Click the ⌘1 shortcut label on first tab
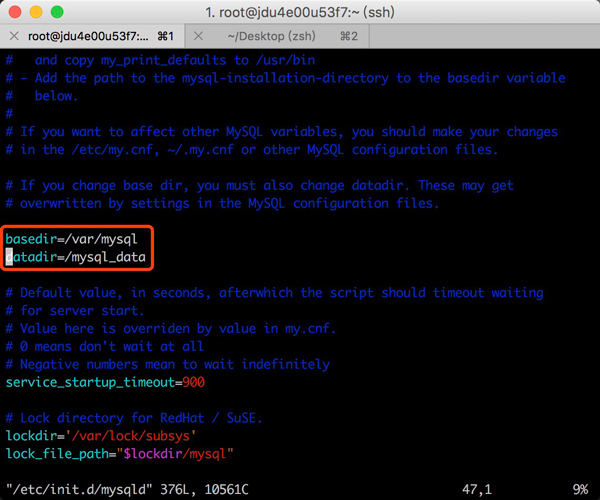 pyautogui.click(x=166, y=36)
